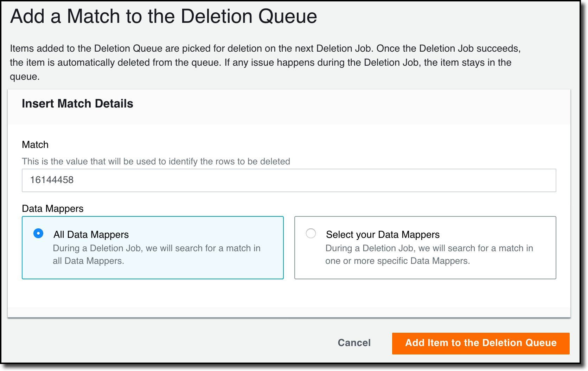This screenshot has height=371, width=588.
Task: Click the Data Mappers section label
Action: click(x=53, y=209)
